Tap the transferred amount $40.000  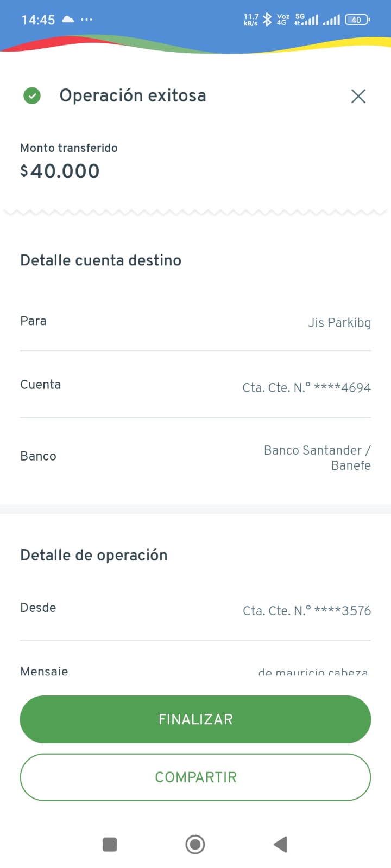point(60,171)
